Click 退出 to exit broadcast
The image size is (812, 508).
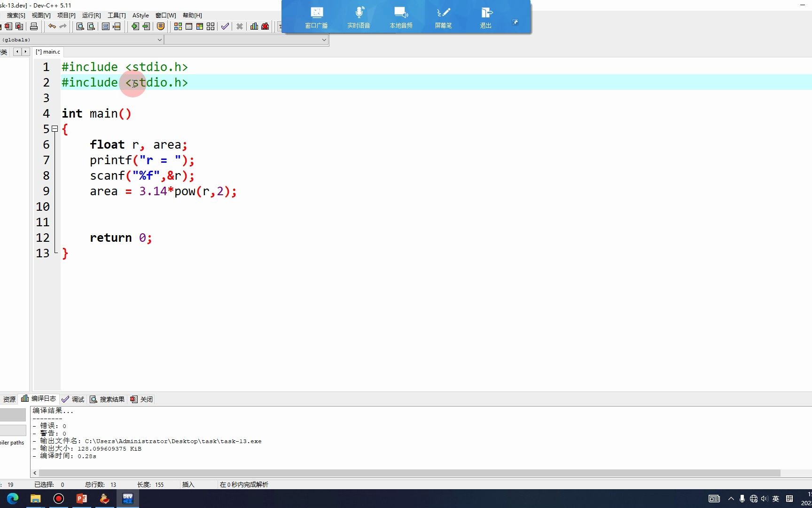tap(486, 18)
